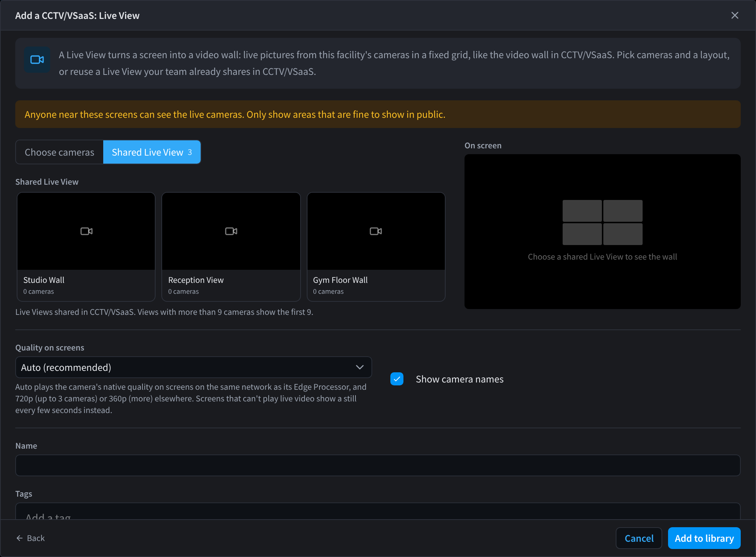
Task: Click '0 cameras' under Gym Floor Wall
Action: coord(328,292)
